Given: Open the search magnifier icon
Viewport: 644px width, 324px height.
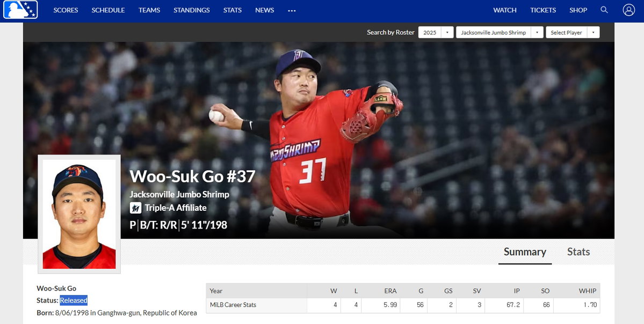Looking at the screenshot, I should point(604,10).
